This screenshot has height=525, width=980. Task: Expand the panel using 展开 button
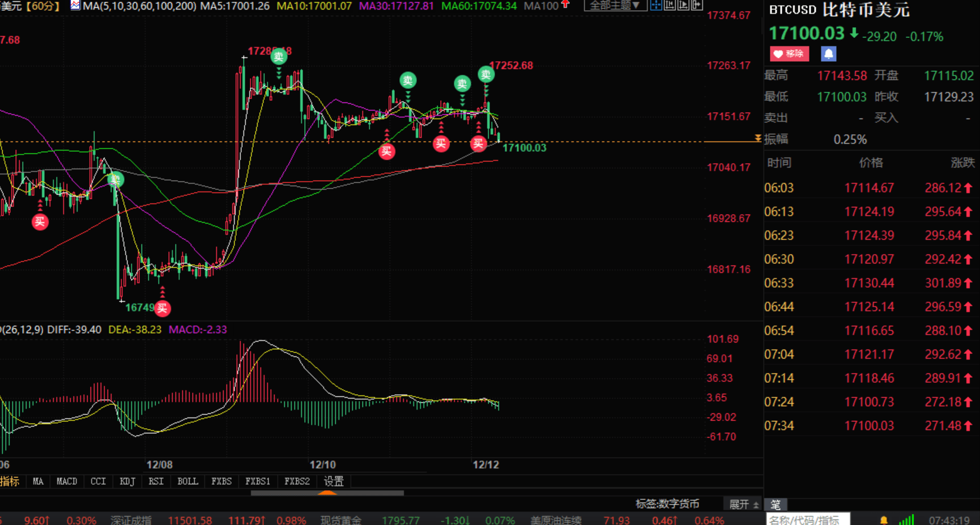743,504
